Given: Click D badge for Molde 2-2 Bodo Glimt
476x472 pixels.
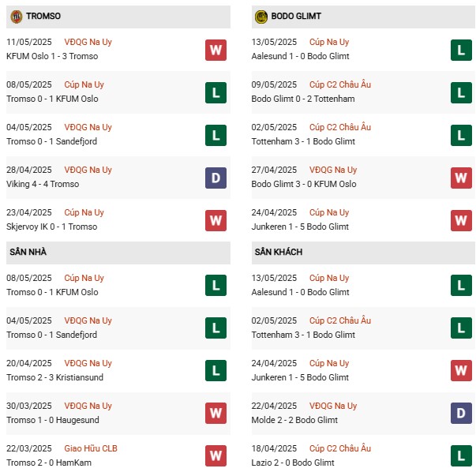Looking at the screenshot, I should [461, 413].
